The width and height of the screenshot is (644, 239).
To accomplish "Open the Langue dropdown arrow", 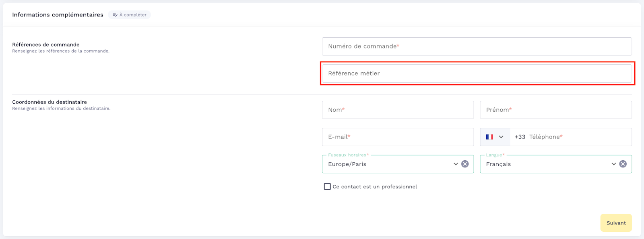I will coord(613,164).
